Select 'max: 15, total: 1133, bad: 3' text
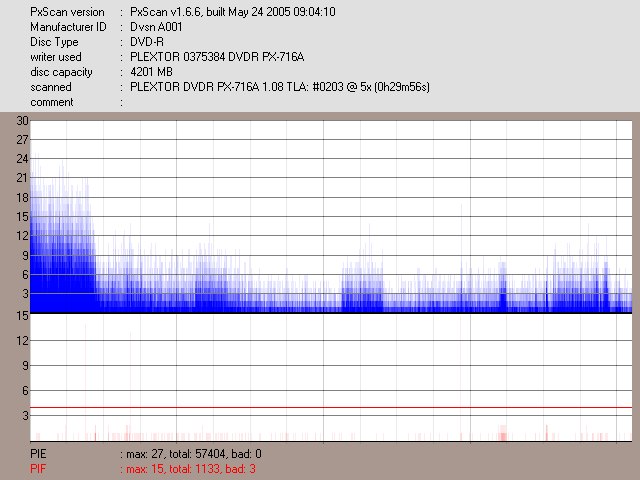 pyautogui.click(x=191, y=469)
